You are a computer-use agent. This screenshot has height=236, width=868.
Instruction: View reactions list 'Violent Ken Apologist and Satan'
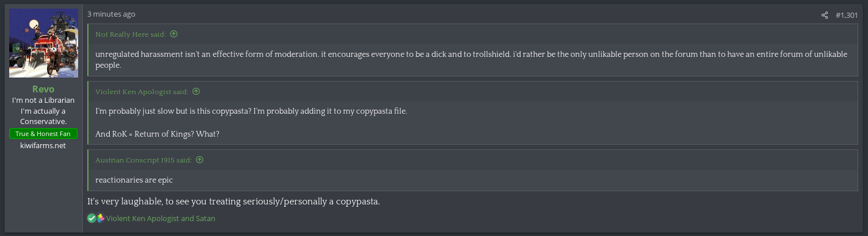pyautogui.click(x=161, y=218)
